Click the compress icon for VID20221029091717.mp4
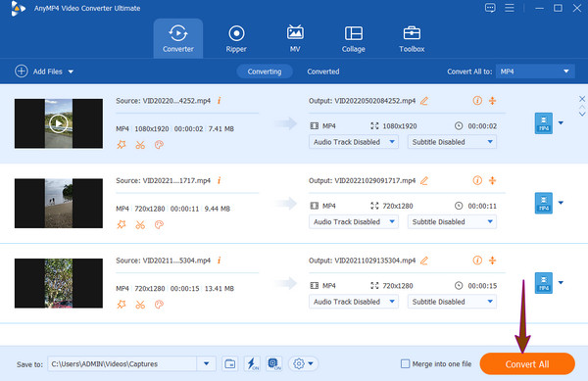Viewport: 588px width, 381px height. (x=492, y=180)
